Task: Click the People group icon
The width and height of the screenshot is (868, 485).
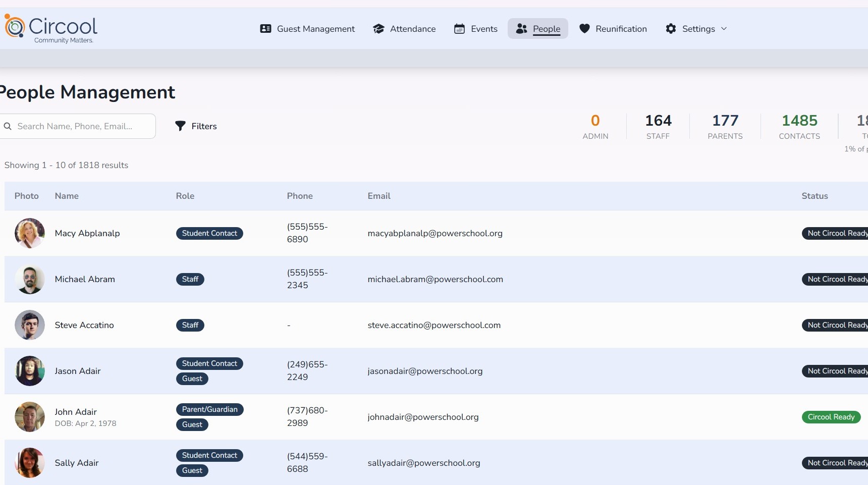Action: (x=521, y=29)
